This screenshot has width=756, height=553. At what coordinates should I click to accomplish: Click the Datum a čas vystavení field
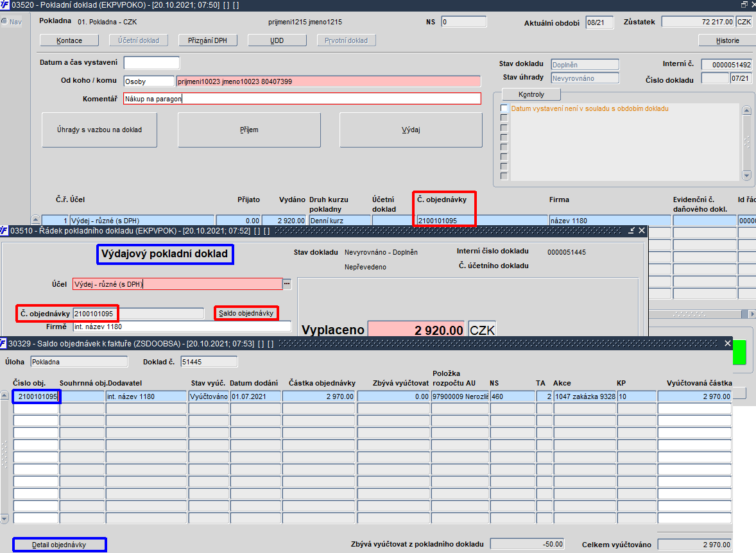point(151,63)
